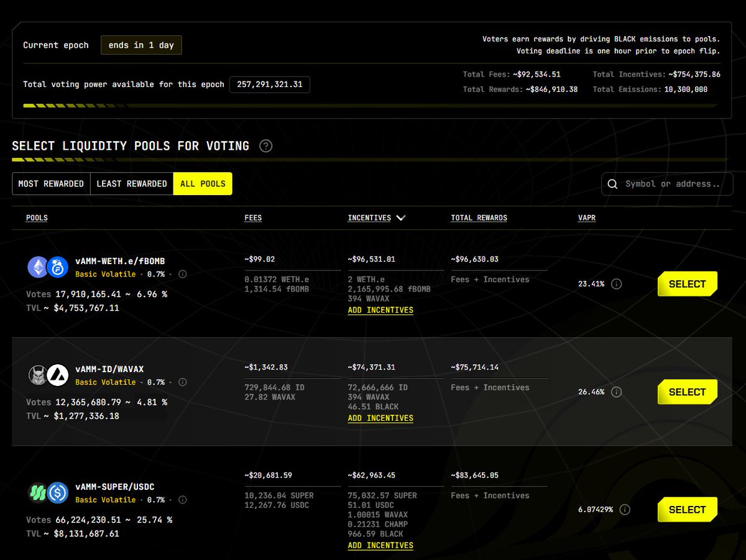Click Total Incentives ~$754,375.86 stat

(x=656, y=75)
